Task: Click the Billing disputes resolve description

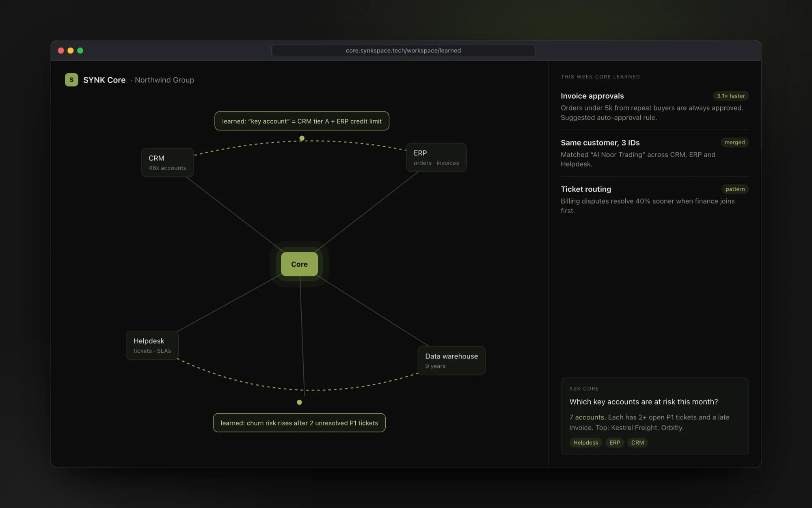Action: [648, 206]
